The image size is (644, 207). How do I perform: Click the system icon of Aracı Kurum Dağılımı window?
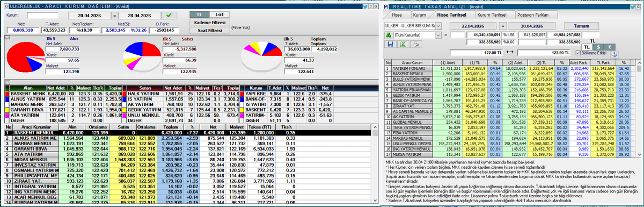click(6, 6)
